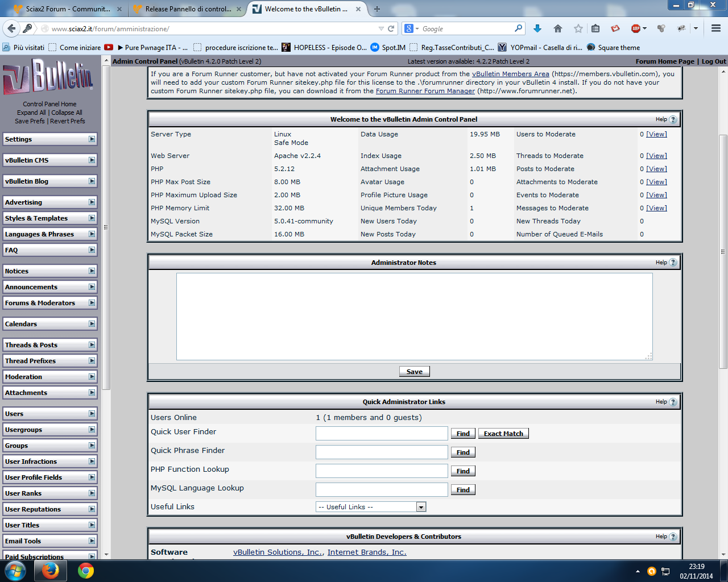
Task: Bookmark this page with star icon
Action: tap(578, 28)
